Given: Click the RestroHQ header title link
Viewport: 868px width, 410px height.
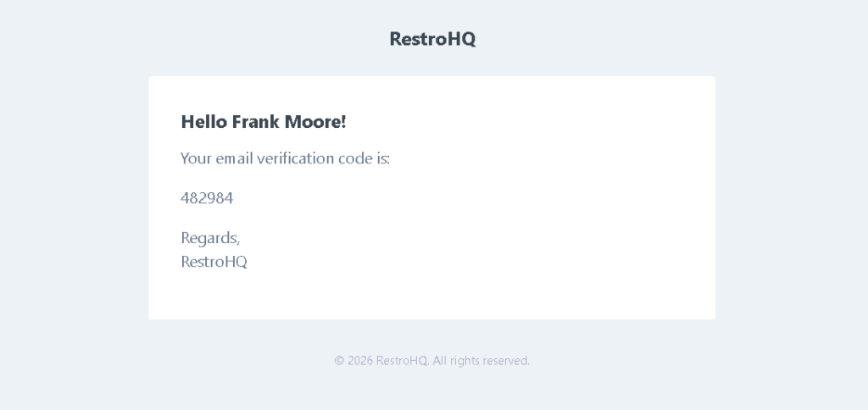Looking at the screenshot, I should coord(432,39).
